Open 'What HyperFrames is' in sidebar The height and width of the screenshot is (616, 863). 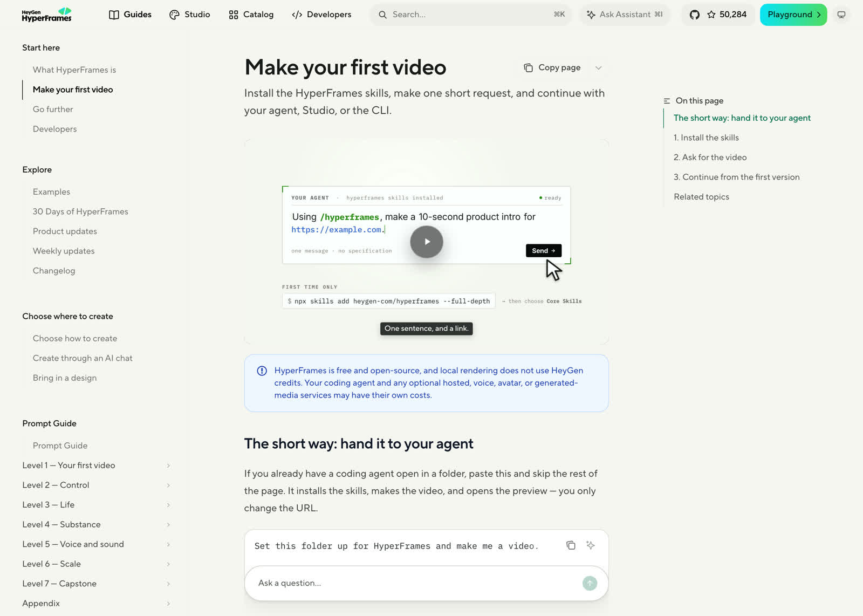[x=74, y=70]
